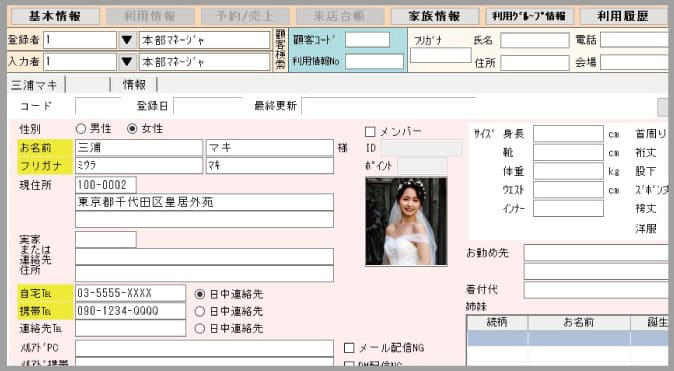Click the 体重 field
This screenshot has width=674, height=371.
pyautogui.click(x=568, y=171)
